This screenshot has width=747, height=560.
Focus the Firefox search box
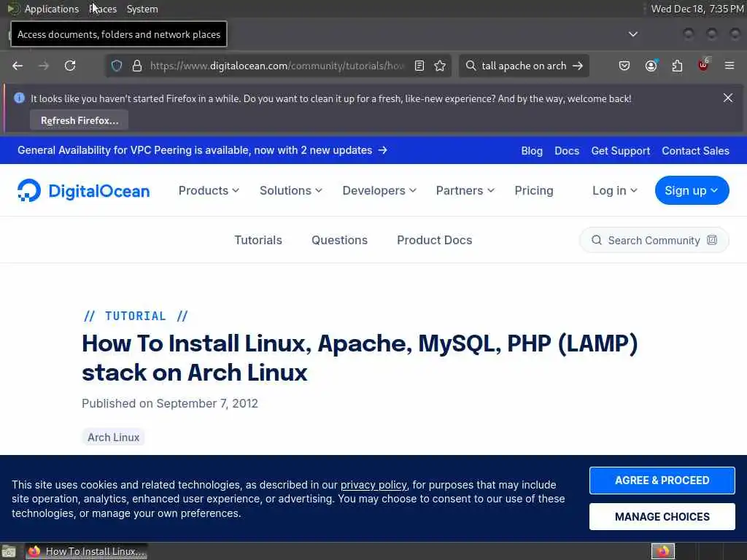coord(523,66)
